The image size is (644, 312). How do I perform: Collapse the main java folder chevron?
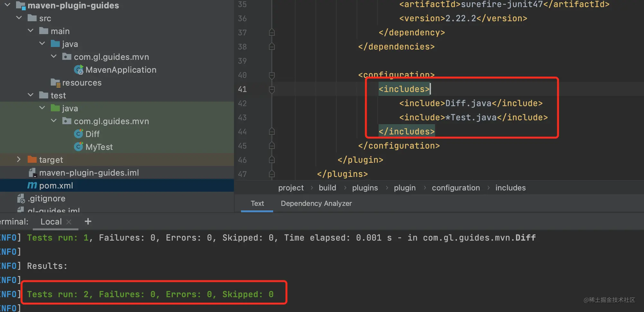(x=42, y=43)
